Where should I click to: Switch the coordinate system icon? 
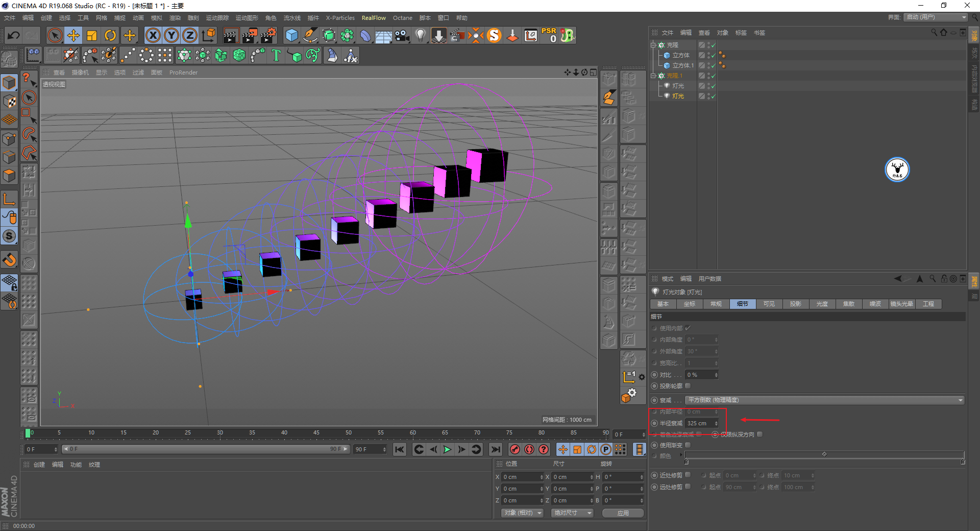(208, 35)
